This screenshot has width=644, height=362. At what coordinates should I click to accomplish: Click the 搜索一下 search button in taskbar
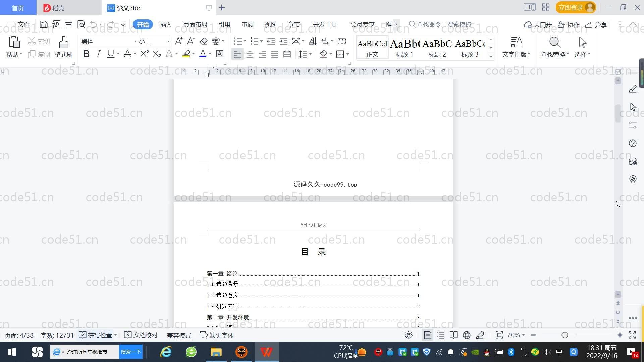pos(131,352)
